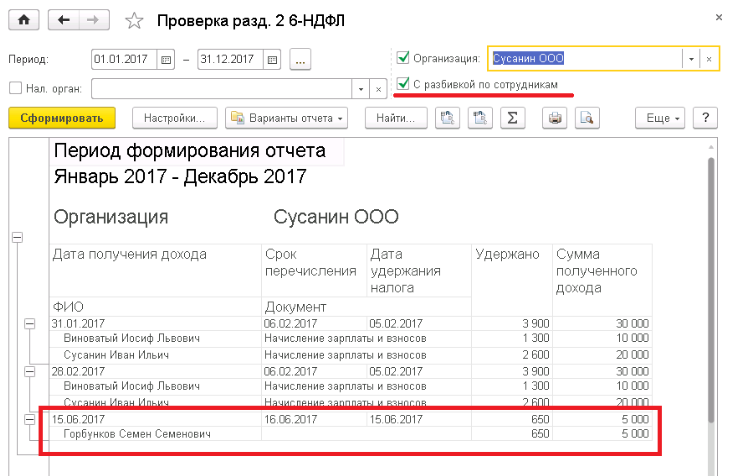
Task: Select Виноватый Иосиф Львович under 31.01.2017
Action: click(131, 338)
